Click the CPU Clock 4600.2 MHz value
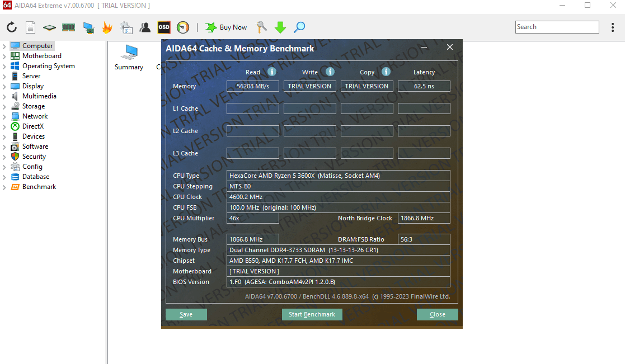625x364 pixels. click(x=339, y=197)
